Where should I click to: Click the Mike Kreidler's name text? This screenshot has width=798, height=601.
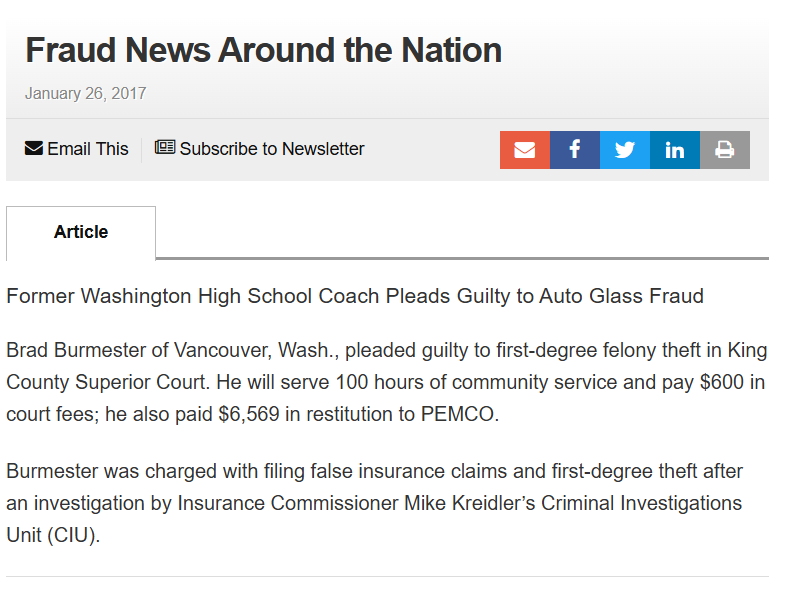tap(470, 503)
